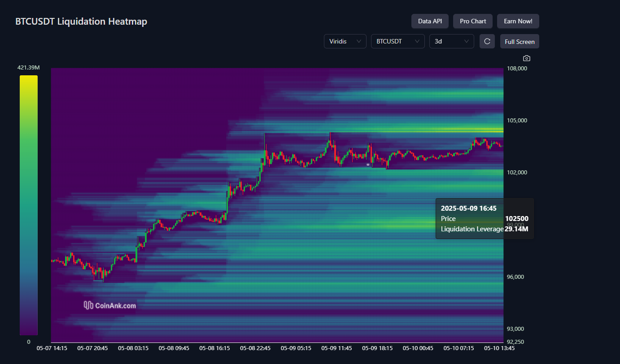Click the 05-08 16:15 time label
This screenshot has height=364, width=620.
coord(215,348)
